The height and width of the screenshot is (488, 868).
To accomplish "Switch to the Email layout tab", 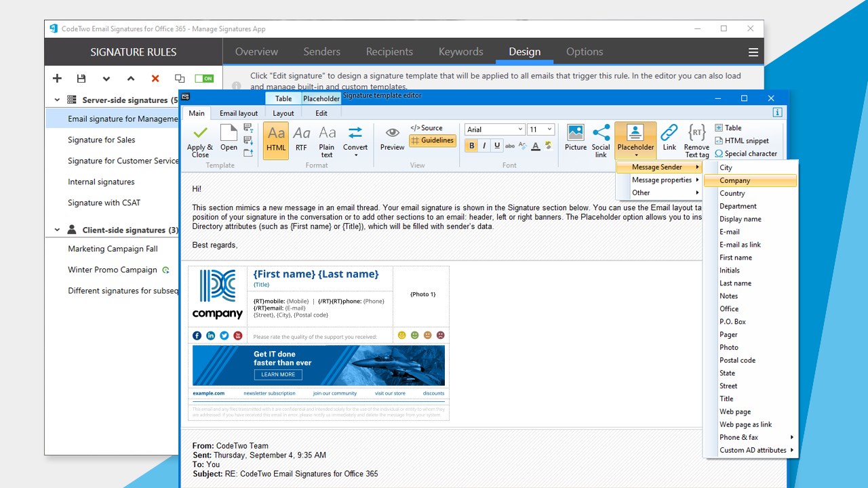I will coord(239,113).
